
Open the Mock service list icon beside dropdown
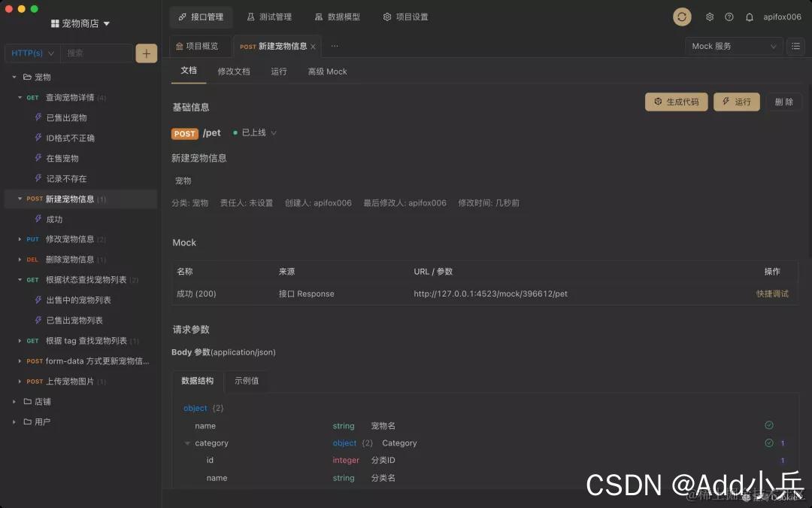point(795,46)
